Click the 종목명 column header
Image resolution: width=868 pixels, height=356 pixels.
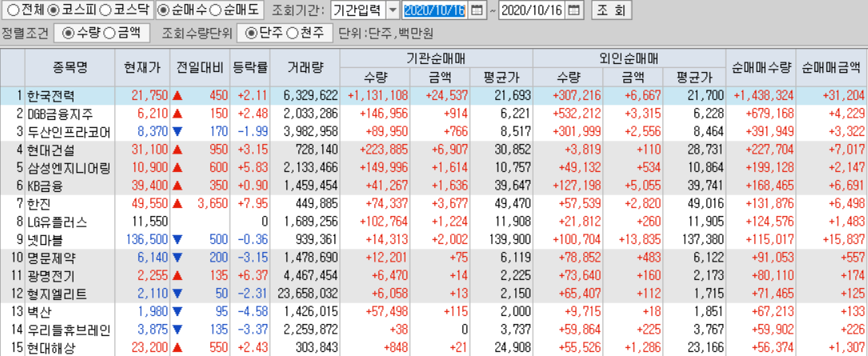coord(70,67)
